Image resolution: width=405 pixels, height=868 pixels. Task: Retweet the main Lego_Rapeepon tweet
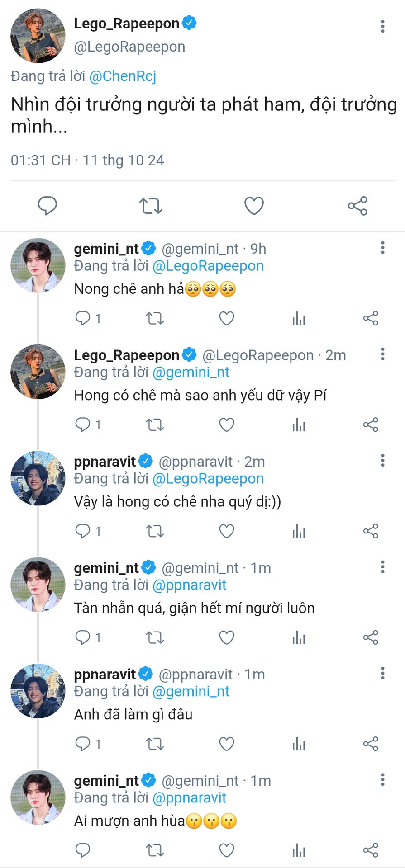tap(150, 206)
